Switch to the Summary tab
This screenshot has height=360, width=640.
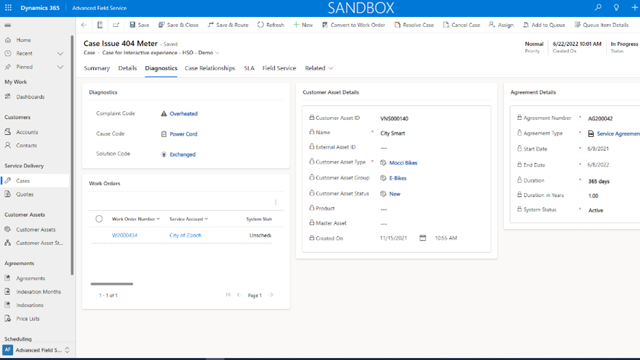[97, 68]
